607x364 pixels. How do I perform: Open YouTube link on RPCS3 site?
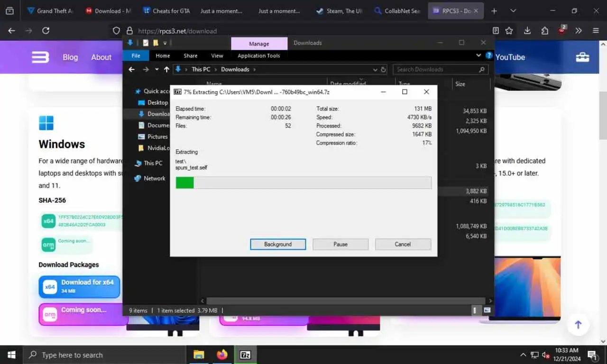click(510, 57)
